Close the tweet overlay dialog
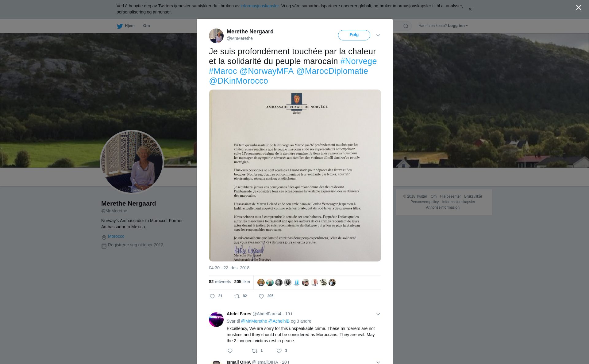The image size is (589, 364). click(579, 8)
